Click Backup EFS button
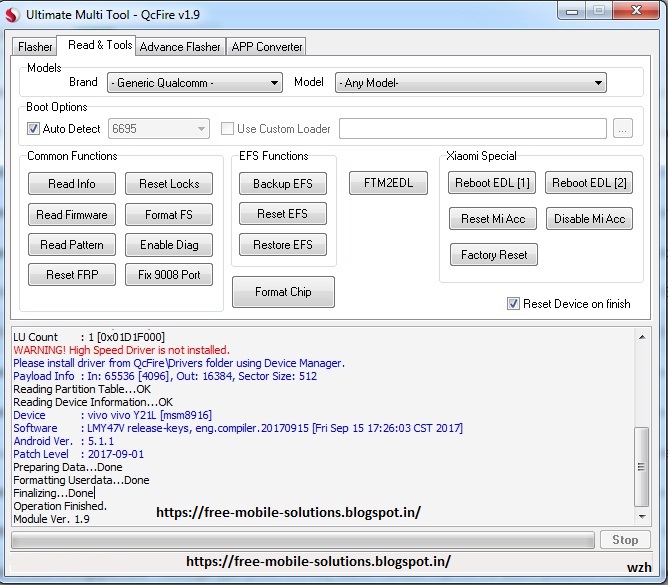This screenshot has width=668, height=585. point(283,184)
